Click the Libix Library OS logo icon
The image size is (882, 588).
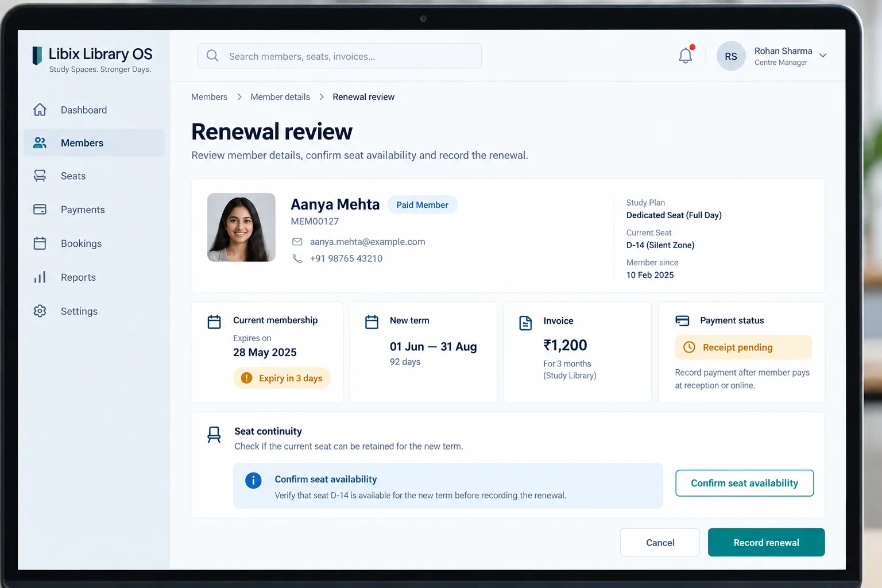tap(37, 55)
